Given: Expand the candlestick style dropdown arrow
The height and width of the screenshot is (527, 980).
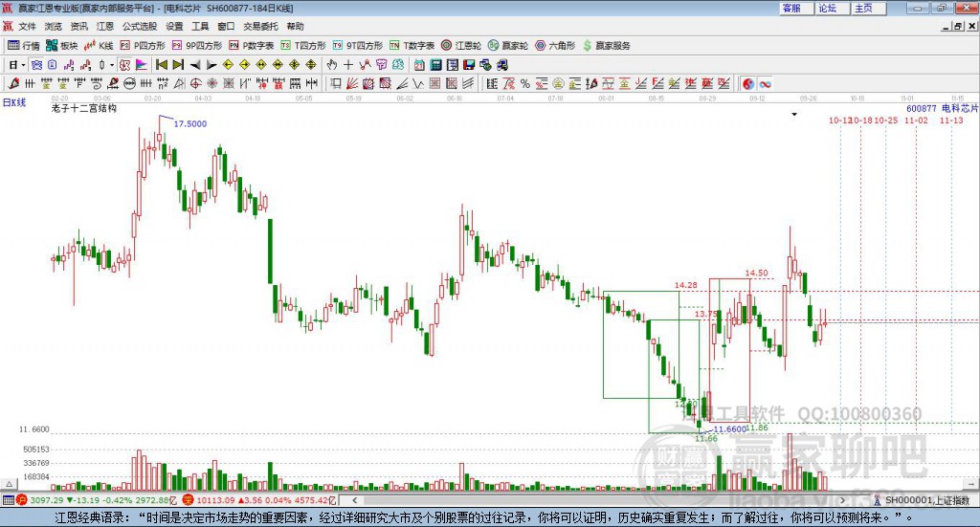Looking at the screenshot, I should [112, 65].
